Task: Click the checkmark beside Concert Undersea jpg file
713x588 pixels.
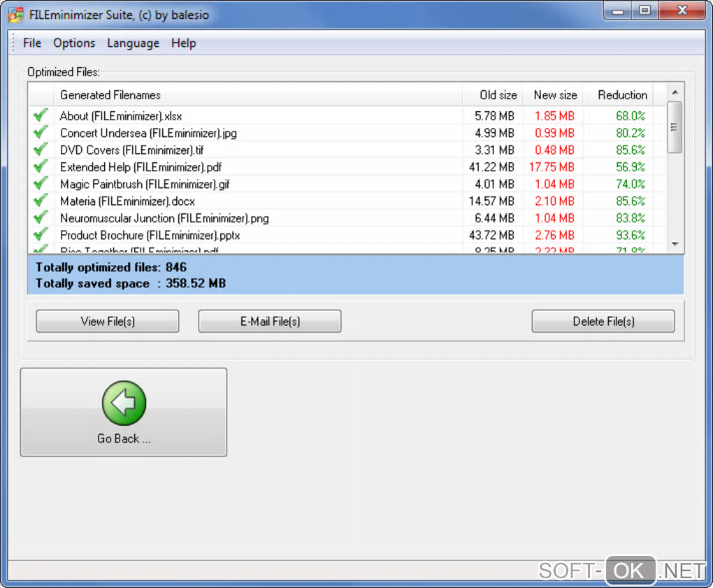Action: [41, 132]
